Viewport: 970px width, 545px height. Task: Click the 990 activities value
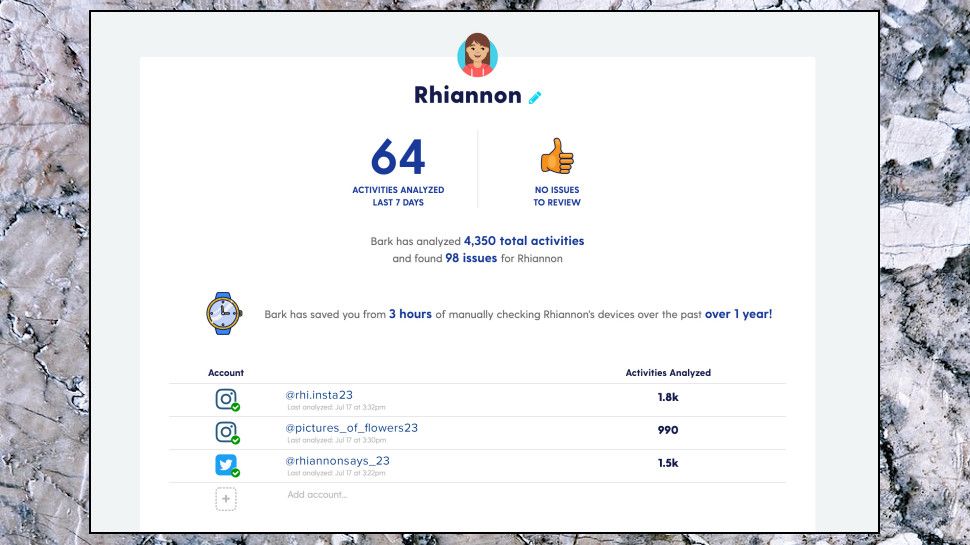(x=668, y=430)
